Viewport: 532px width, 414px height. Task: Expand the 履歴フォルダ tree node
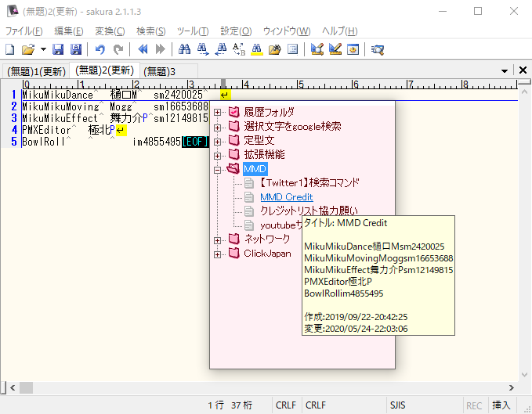click(217, 112)
